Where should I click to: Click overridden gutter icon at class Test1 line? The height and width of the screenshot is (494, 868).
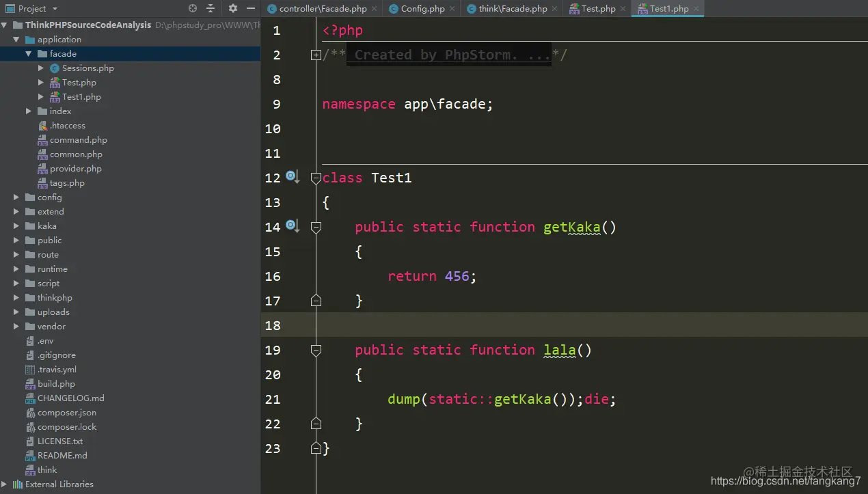293,177
